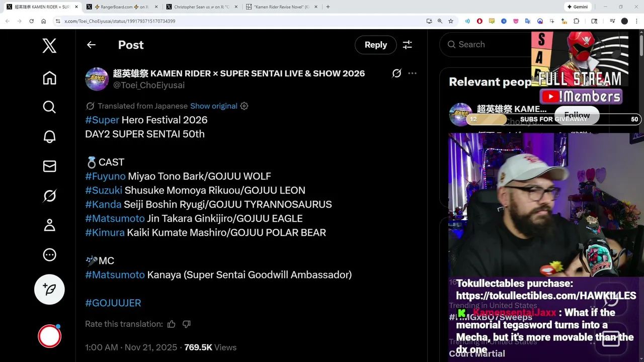Click Reply button at post header
644x362 pixels.
[376, 45]
